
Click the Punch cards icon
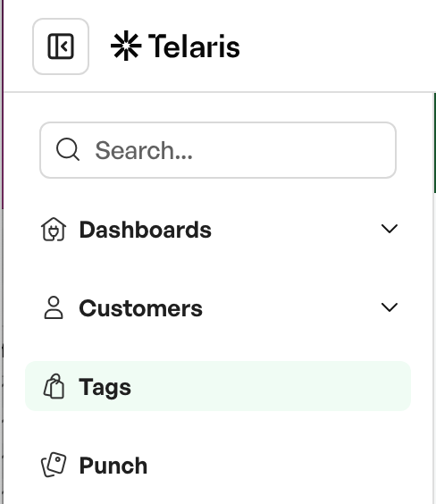click(x=54, y=465)
